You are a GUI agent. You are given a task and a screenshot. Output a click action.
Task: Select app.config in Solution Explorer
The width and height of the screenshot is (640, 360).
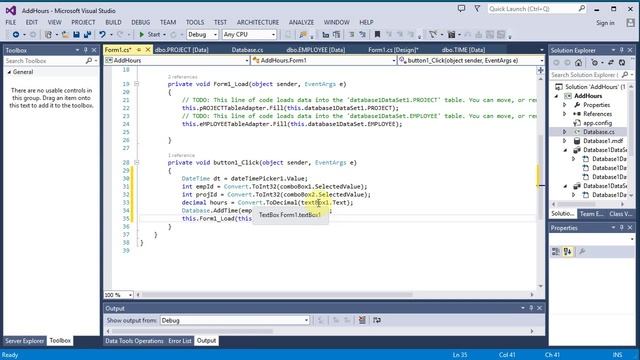(597, 123)
